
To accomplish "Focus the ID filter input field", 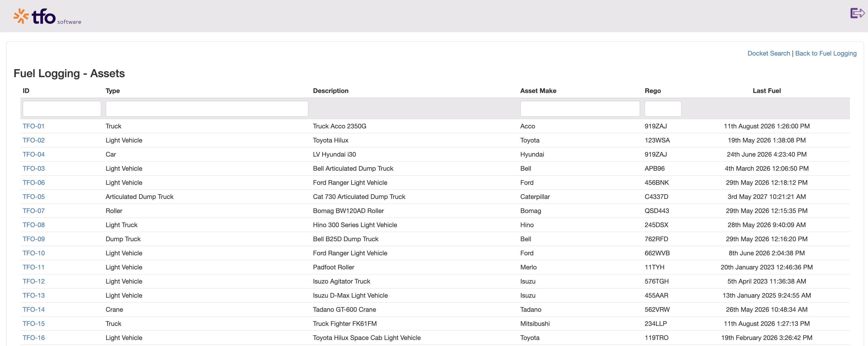I will tap(62, 109).
